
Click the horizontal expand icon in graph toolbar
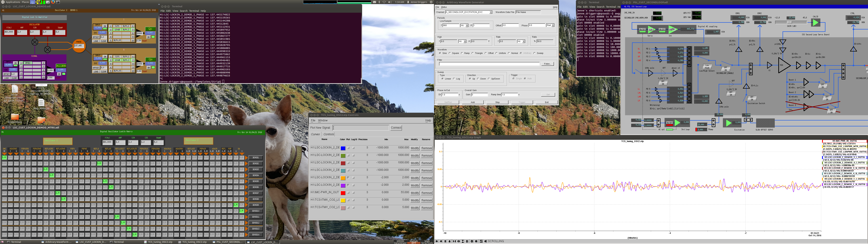click(x=459, y=241)
